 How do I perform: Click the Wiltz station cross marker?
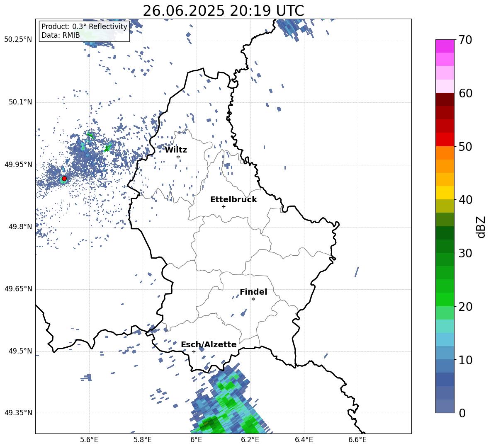tap(178, 157)
